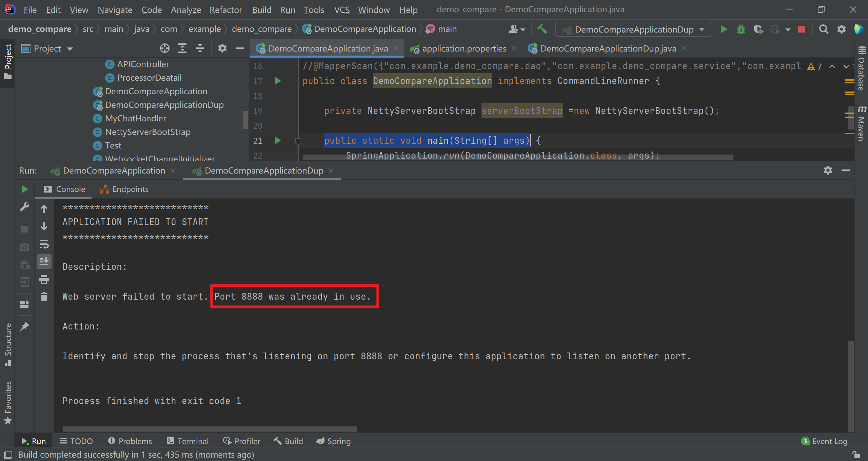Open Search Everywhere magnifier icon
The height and width of the screenshot is (461, 868).
(x=824, y=29)
